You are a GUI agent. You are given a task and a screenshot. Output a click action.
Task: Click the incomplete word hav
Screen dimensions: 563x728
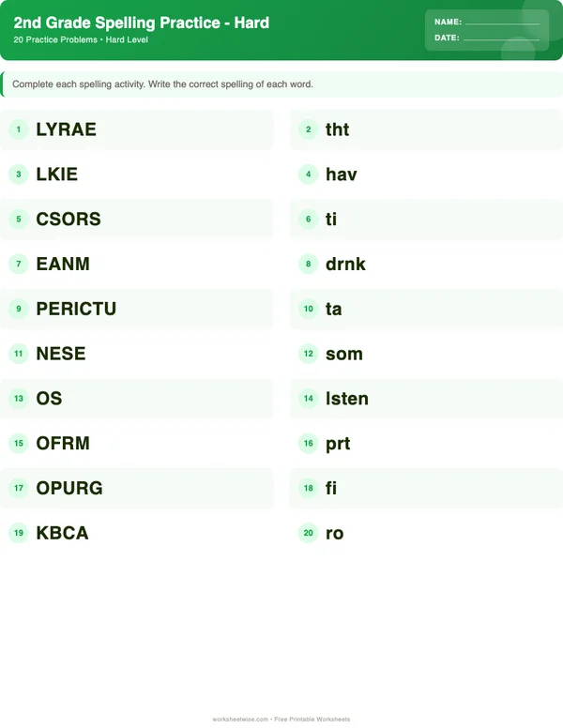pyautogui.click(x=342, y=174)
